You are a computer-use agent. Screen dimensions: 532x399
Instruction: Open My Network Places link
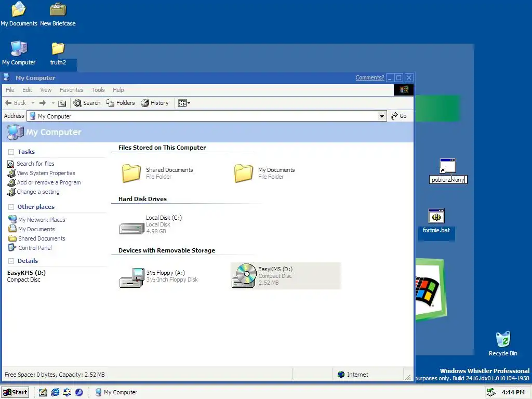[37, 220]
